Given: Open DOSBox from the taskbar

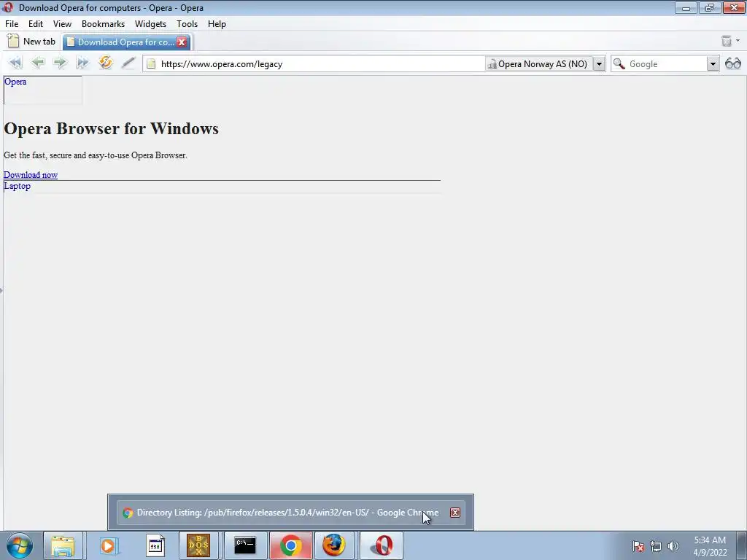Looking at the screenshot, I should (x=198, y=545).
